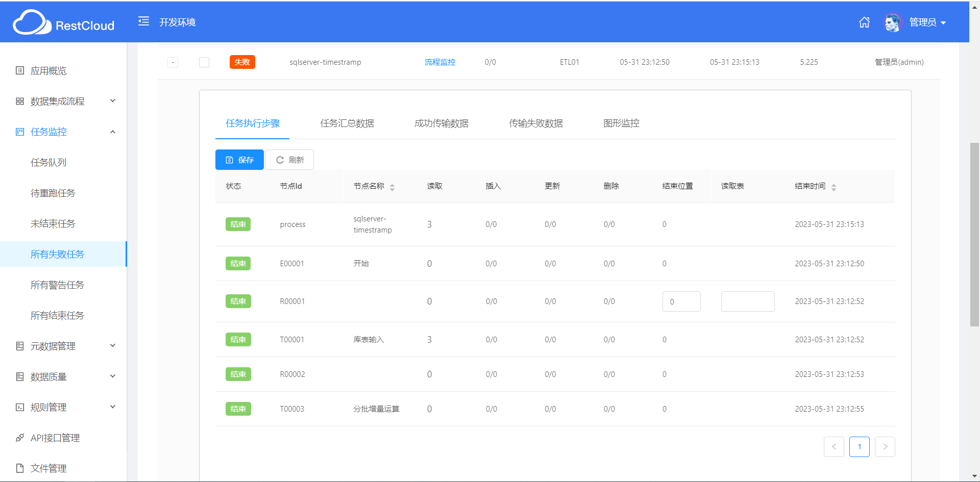Viewport: 980px width, 482px height.
Task: Switch to 任务汇总数据 tab
Action: coord(347,123)
